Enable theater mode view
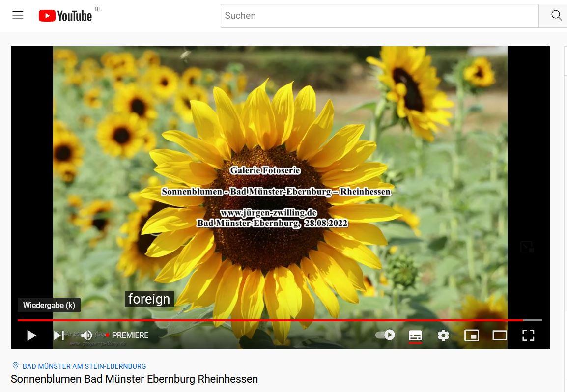Image resolution: width=567 pixels, height=392 pixels. click(500, 336)
